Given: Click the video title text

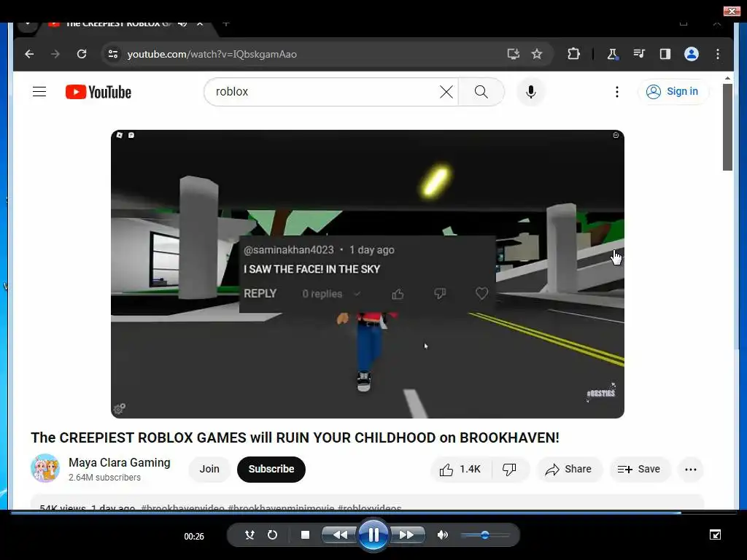Looking at the screenshot, I should [x=295, y=437].
